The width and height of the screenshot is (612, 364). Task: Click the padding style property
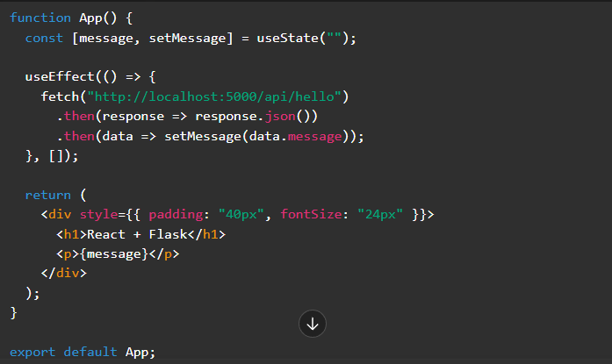click(x=176, y=215)
